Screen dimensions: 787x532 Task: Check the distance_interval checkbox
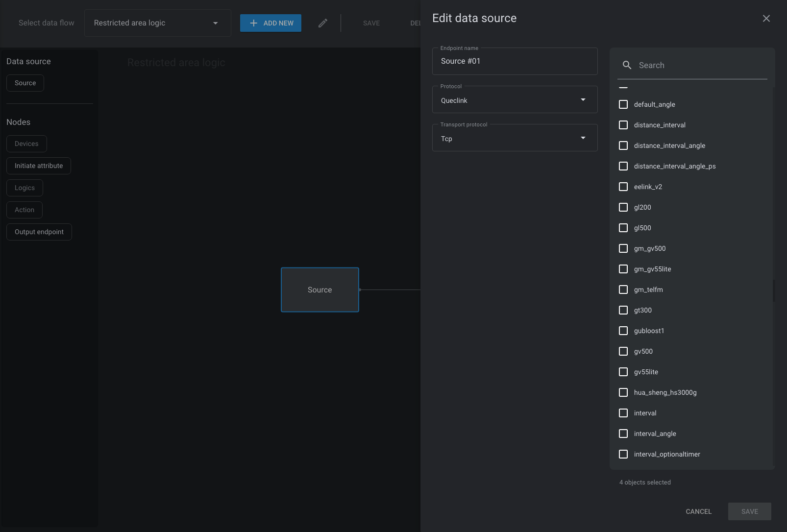click(x=623, y=125)
